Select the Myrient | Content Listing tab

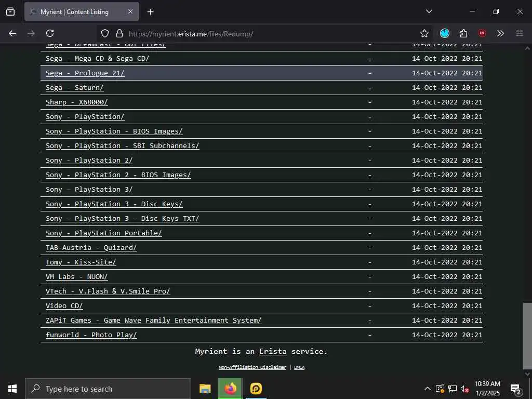click(x=82, y=12)
